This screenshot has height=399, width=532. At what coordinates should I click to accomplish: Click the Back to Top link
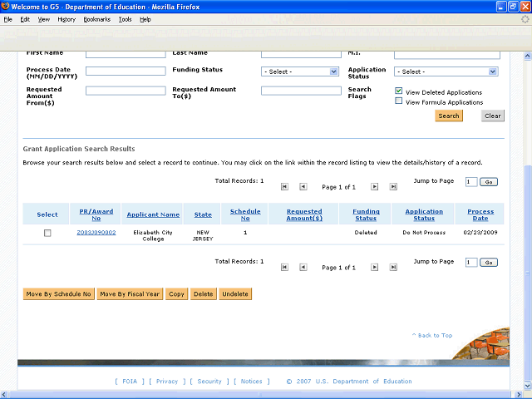click(432, 335)
